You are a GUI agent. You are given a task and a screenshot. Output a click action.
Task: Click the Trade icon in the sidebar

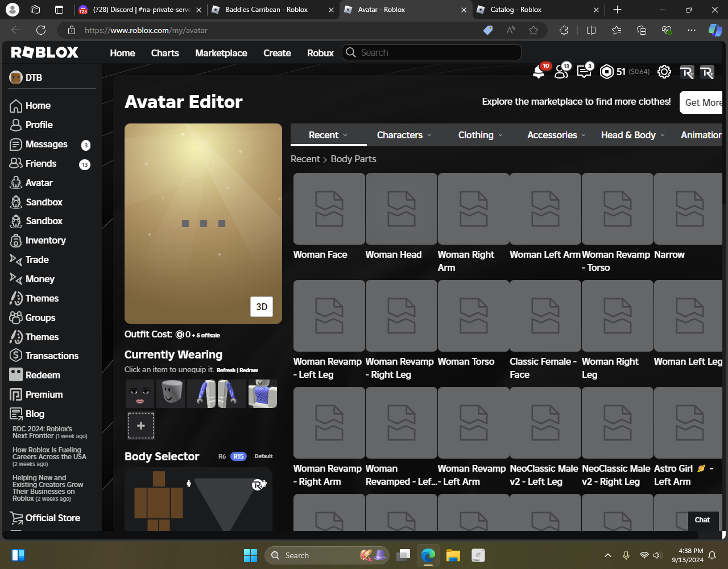click(x=16, y=259)
